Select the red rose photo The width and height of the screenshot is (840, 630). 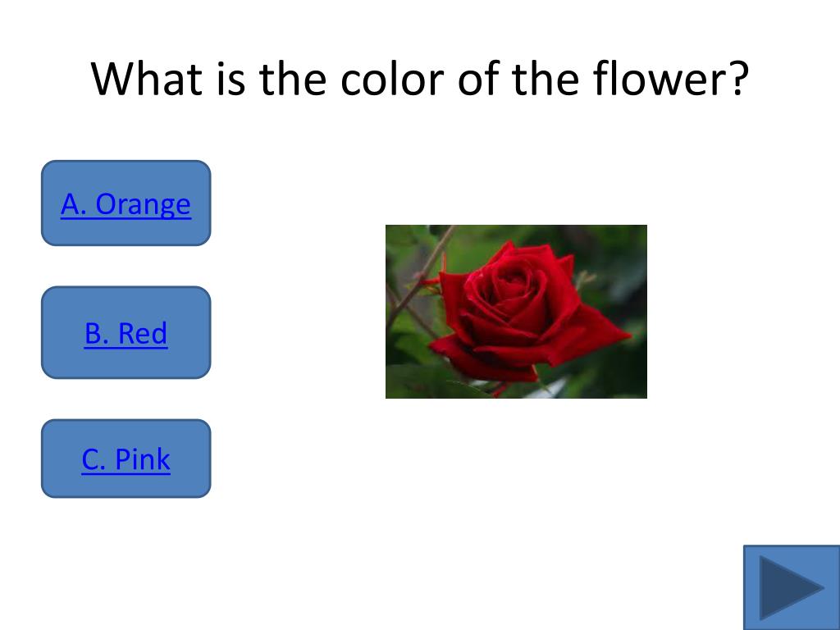[517, 312]
